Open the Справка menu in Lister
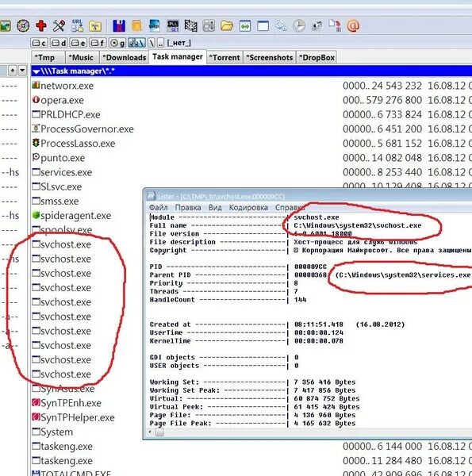Screen dimensions: 472x476 click(290, 208)
